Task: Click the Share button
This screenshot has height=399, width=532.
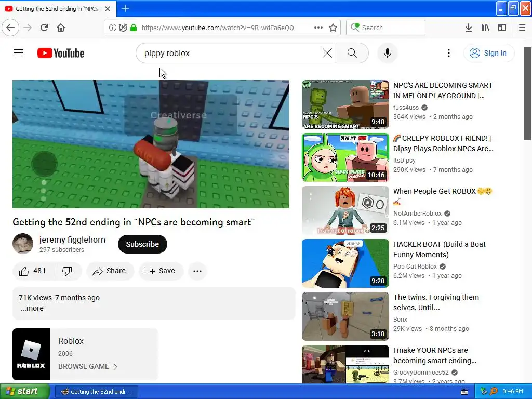Action: 110,271
